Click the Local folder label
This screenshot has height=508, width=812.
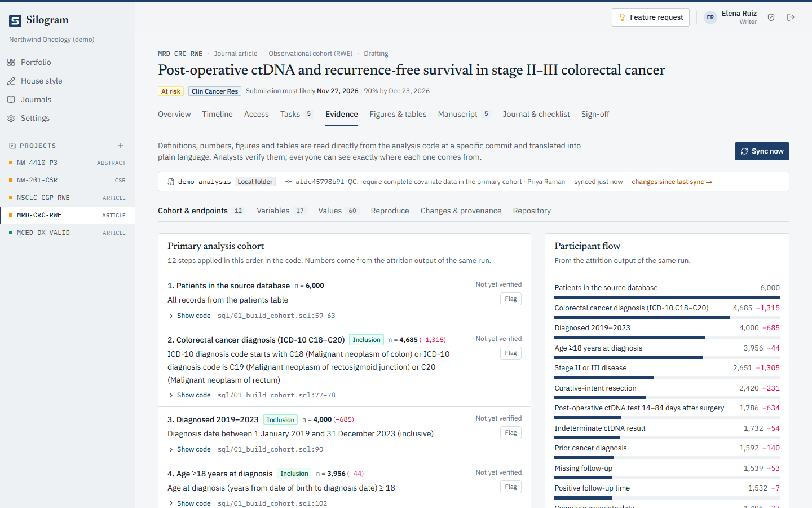[x=255, y=182]
